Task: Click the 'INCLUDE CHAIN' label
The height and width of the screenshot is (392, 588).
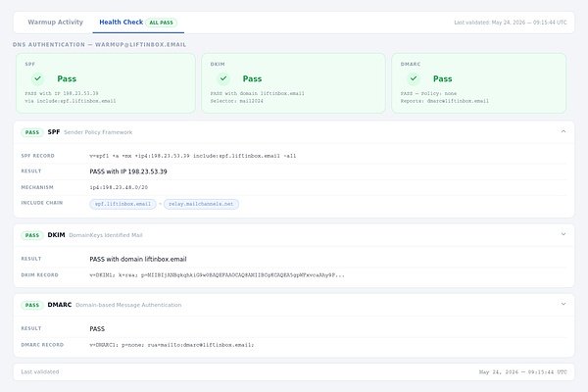Action: 42,203
